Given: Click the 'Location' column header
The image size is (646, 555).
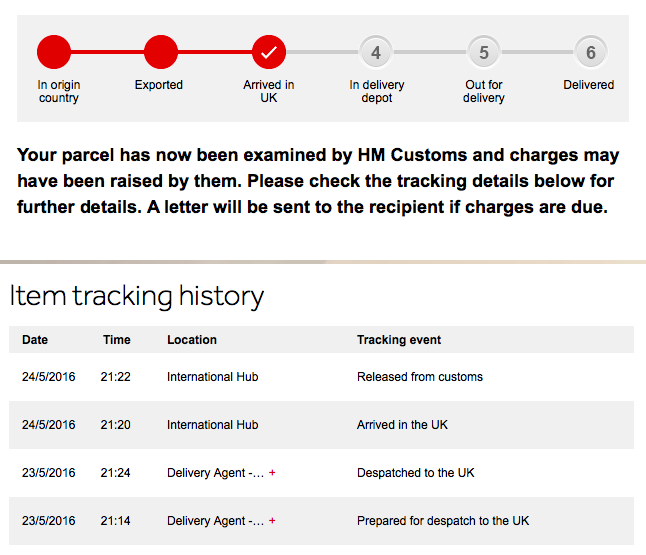Looking at the screenshot, I should point(192,340).
